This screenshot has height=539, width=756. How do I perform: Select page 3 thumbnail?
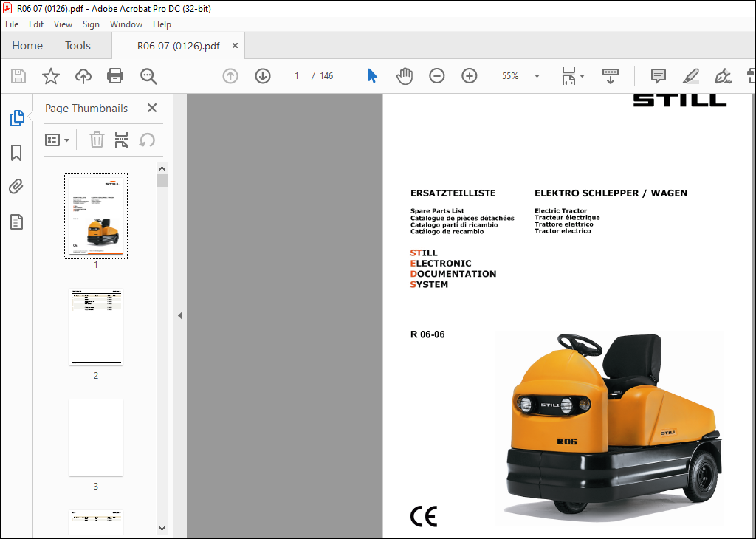coord(96,437)
